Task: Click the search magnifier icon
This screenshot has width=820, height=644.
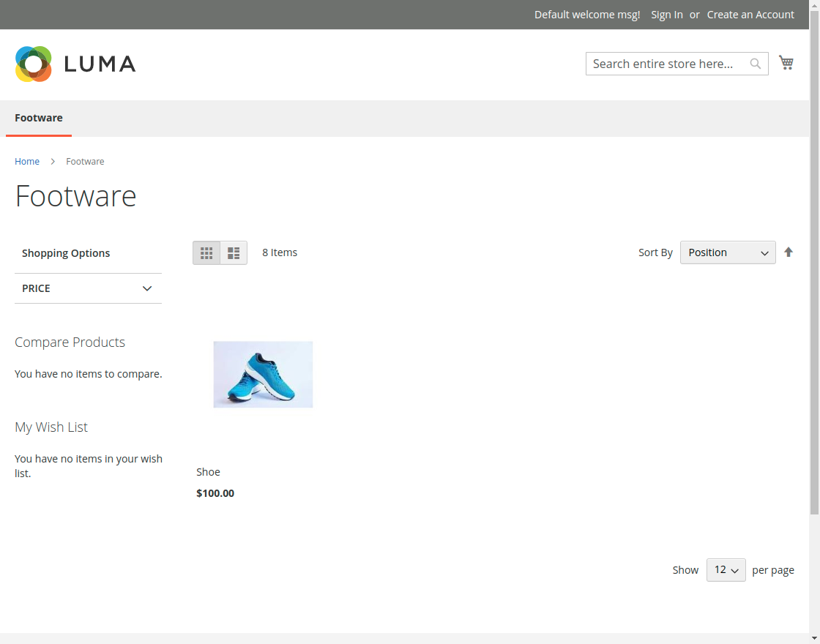Action: (755, 64)
